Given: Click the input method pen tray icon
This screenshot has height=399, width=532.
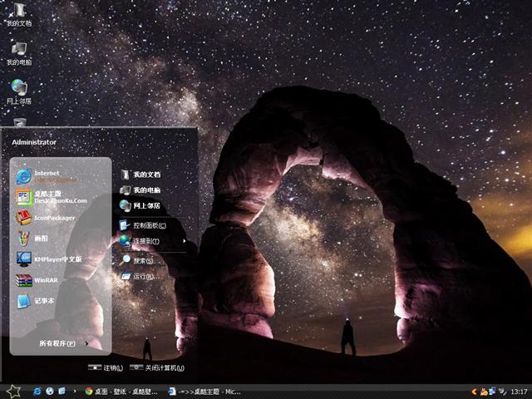Looking at the screenshot, I should 502,392.
